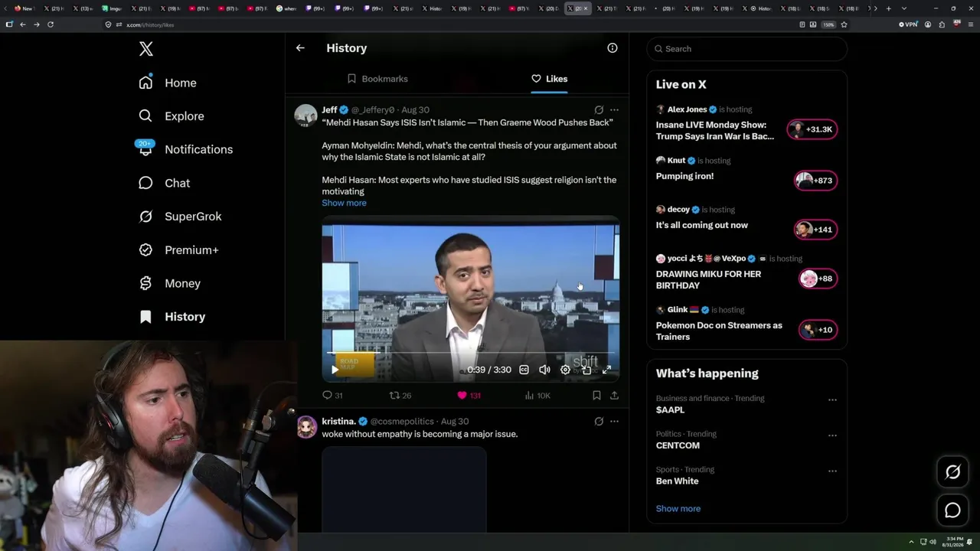Screen dimensions: 980x551
Task: Reply to Jeff's post with 31 replies
Action: (332, 396)
